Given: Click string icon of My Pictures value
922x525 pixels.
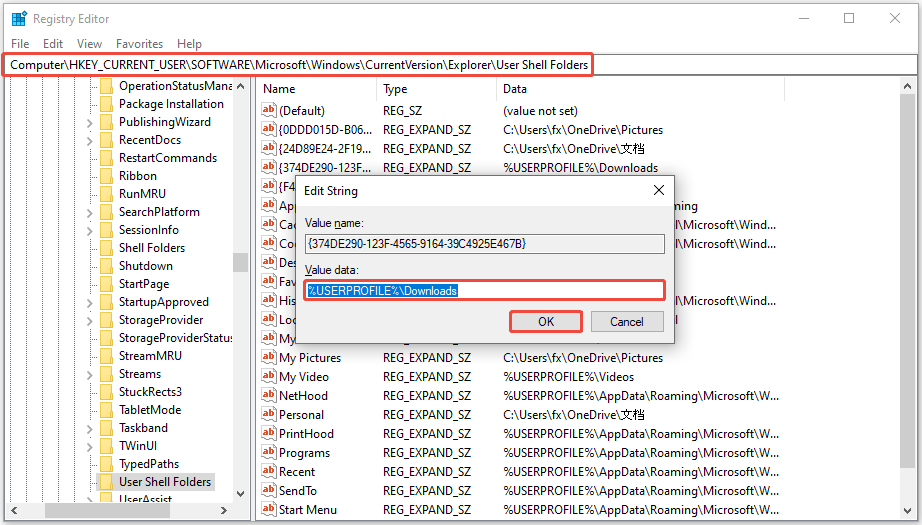Looking at the screenshot, I should click(269, 357).
